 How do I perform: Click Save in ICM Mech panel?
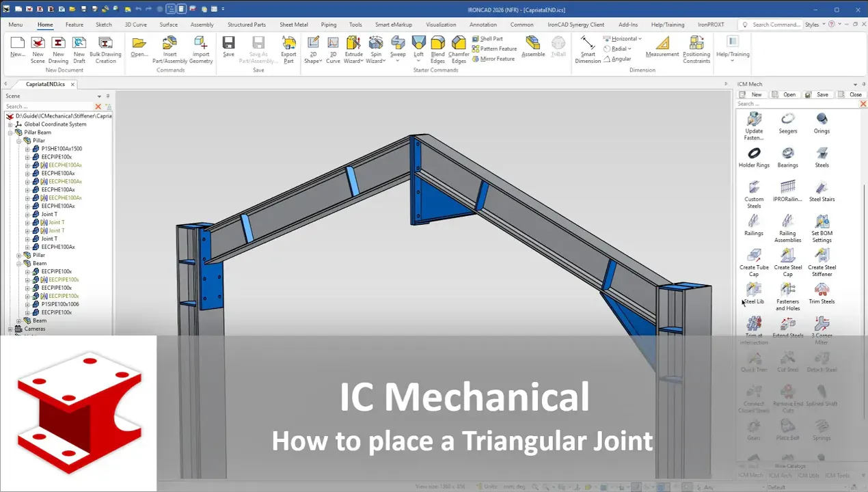point(817,95)
